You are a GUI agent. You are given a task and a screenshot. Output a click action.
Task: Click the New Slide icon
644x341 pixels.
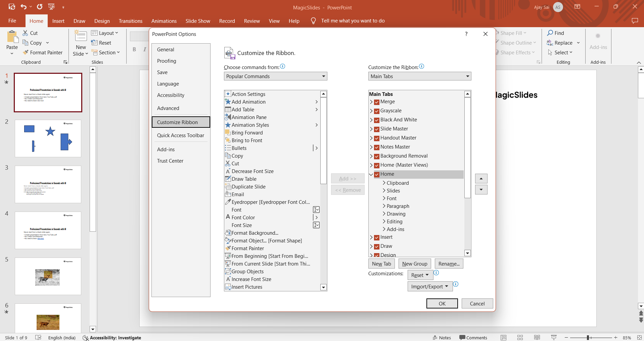coord(81,36)
